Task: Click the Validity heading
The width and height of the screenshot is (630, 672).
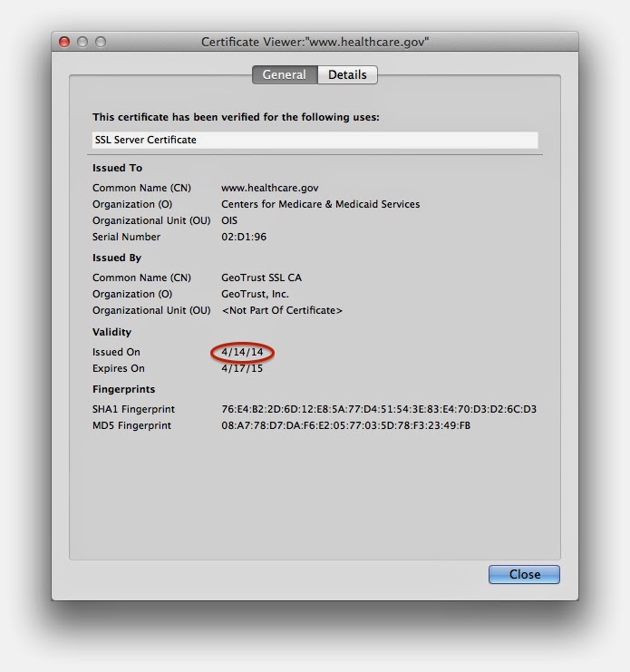Action: (111, 332)
